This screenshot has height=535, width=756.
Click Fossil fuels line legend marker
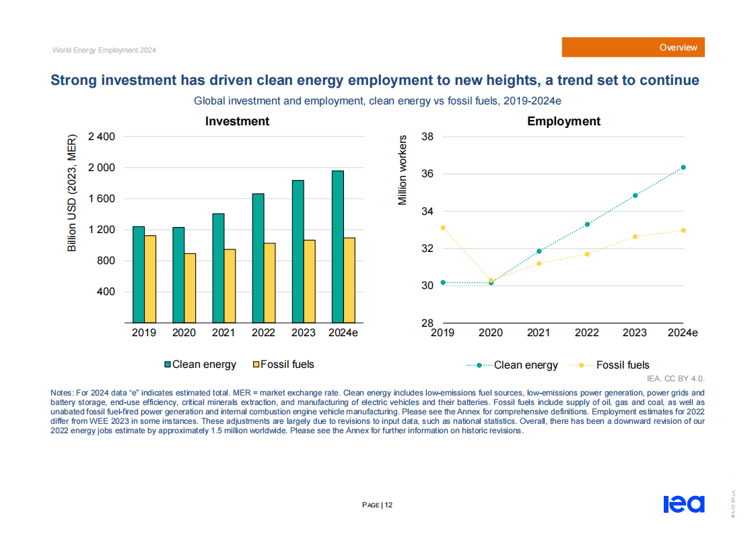click(582, 365)
